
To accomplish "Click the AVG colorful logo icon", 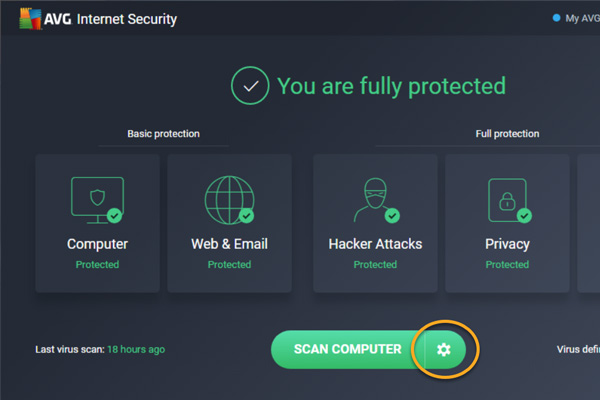I will [30, 18].
